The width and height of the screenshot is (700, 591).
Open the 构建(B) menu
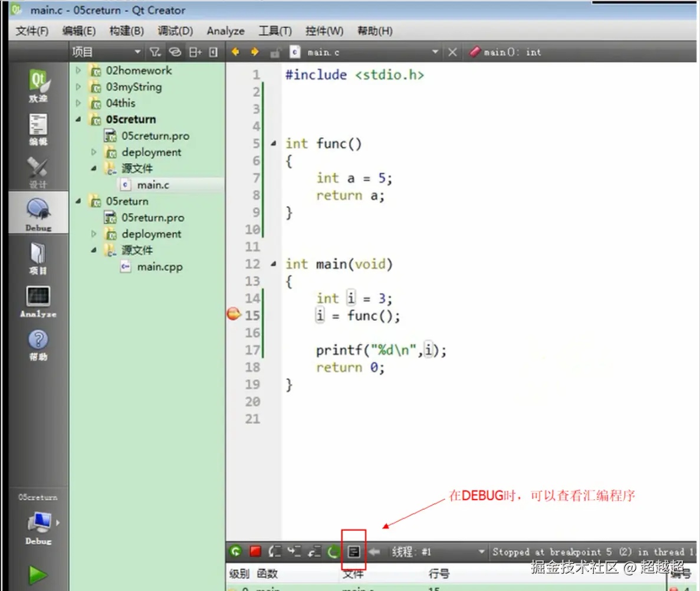(x=126, y=31)
